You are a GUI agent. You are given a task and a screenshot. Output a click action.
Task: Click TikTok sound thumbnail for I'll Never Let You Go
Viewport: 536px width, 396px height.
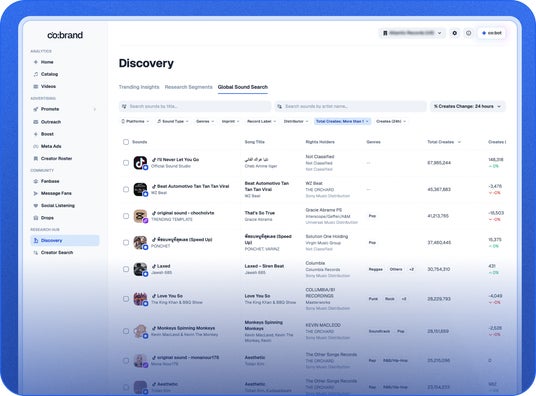pyautogui.click(x=140, y=163)
